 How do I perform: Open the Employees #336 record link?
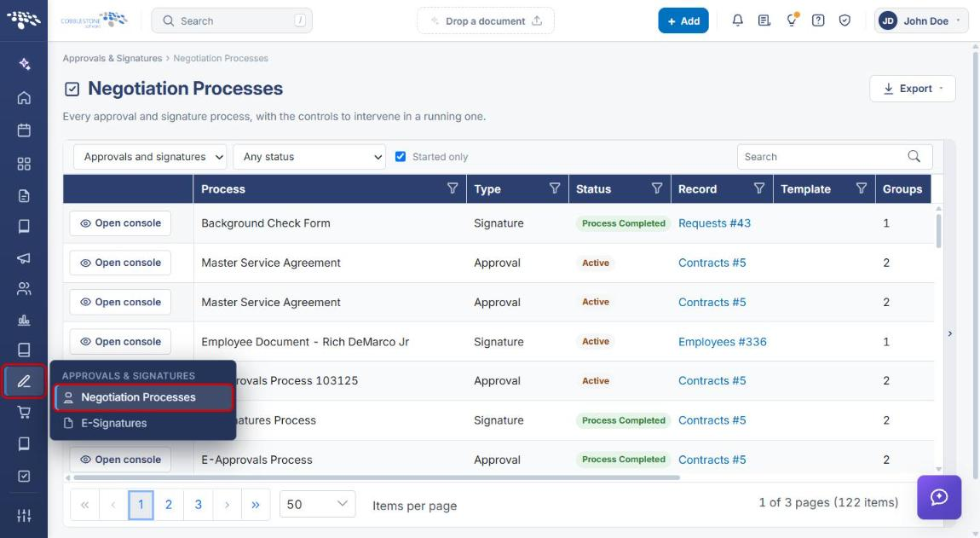722,342
